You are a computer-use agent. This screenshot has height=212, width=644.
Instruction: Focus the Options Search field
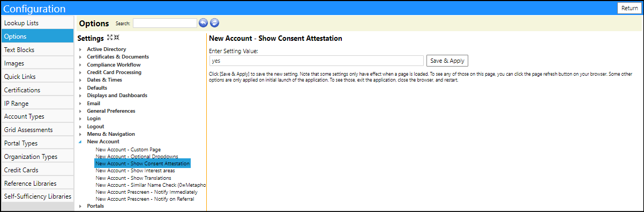point(165,23)
